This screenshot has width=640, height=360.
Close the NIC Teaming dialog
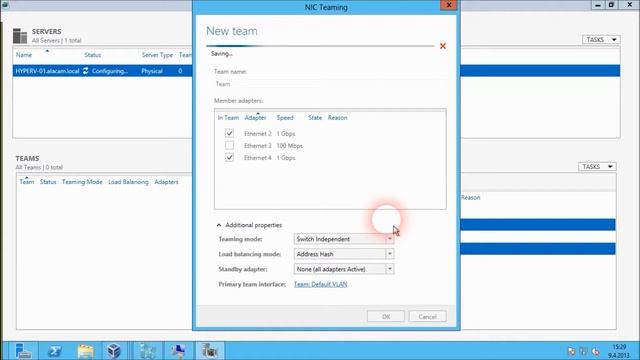(449, 5)
